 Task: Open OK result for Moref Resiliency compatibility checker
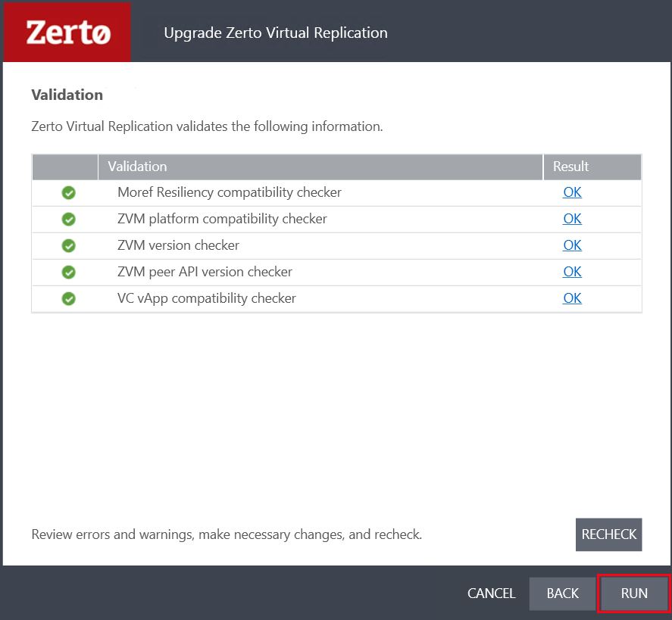coord(572,192)
